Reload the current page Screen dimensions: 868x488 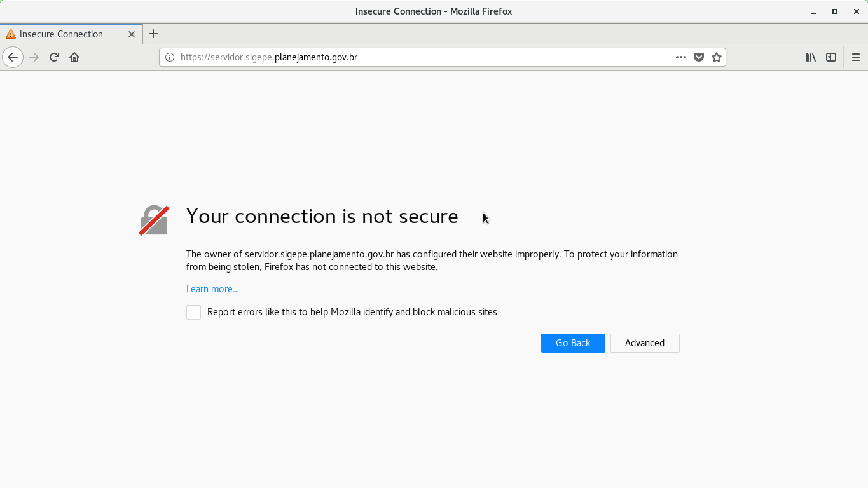53,57
